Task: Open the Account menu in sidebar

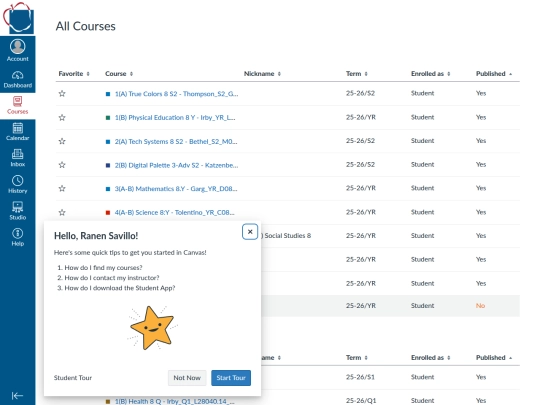Action: click(18, 50)
